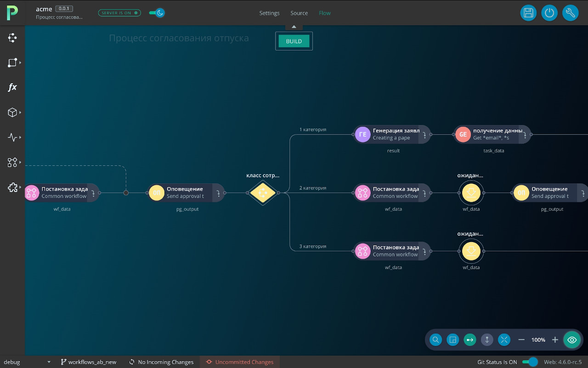Click the power button icon

coord(549,13)
